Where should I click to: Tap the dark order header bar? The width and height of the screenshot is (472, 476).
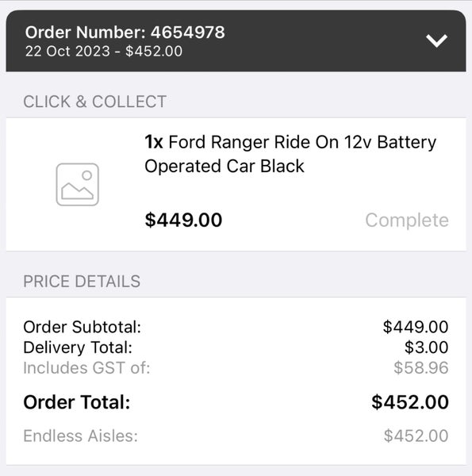(236, 41)
